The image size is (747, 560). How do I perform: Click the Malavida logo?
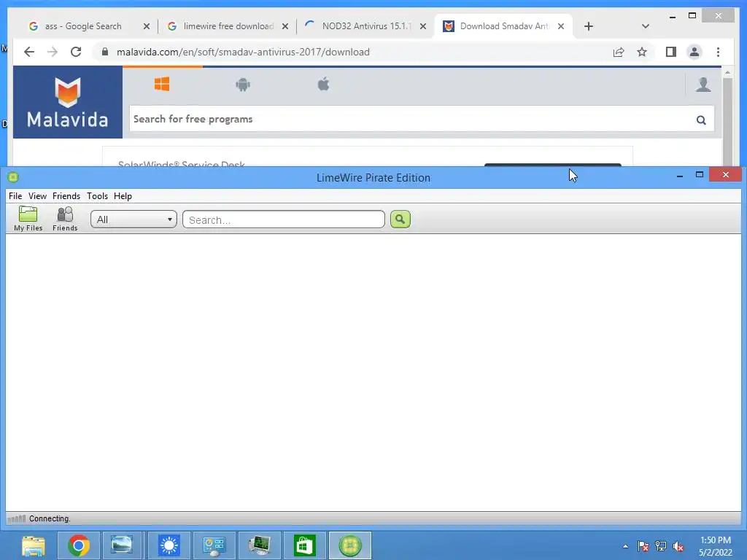click(68, 102)
